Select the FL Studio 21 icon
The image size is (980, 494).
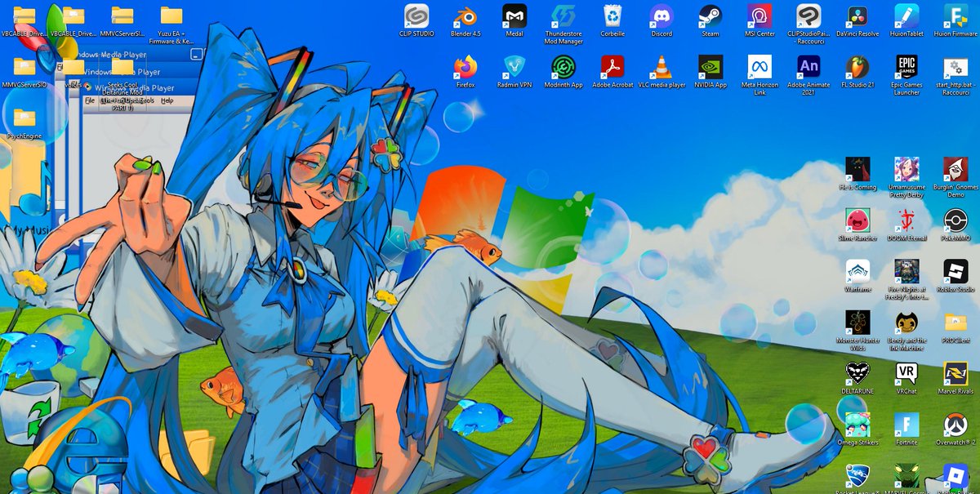[857, 66]
